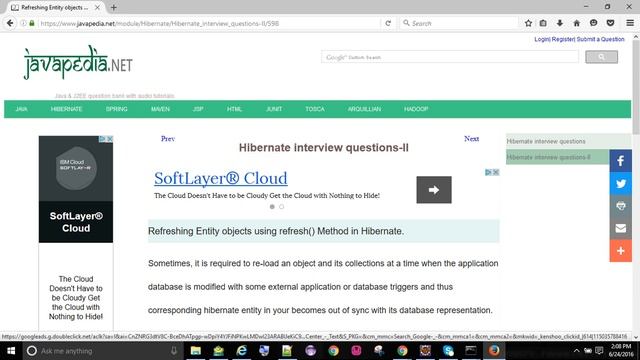Screen dimensions: 640x360
Task: Open the downloads arrow icon
Action: pos(560,23)
